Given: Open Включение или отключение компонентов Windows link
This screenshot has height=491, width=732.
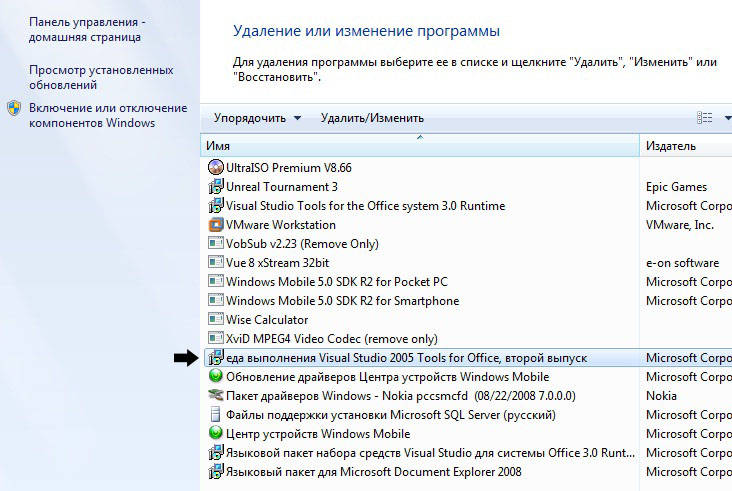Looking at the screenshot, I should point(108,115).
